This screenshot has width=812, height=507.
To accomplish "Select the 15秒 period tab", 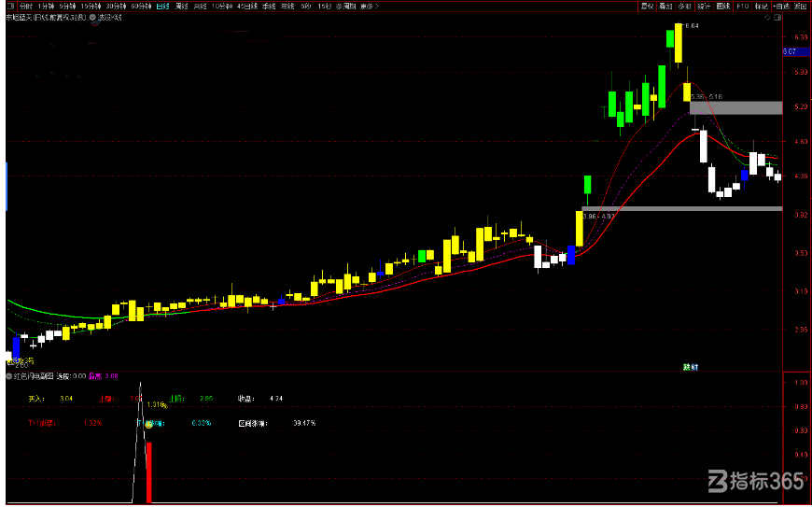I will [324, 7].
